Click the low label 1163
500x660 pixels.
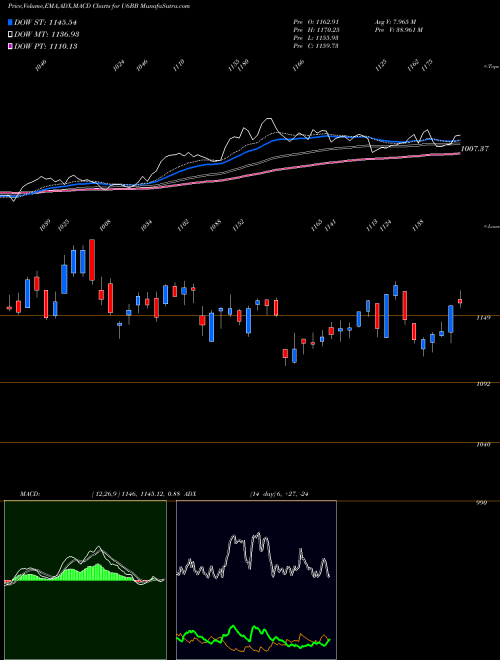316,225
